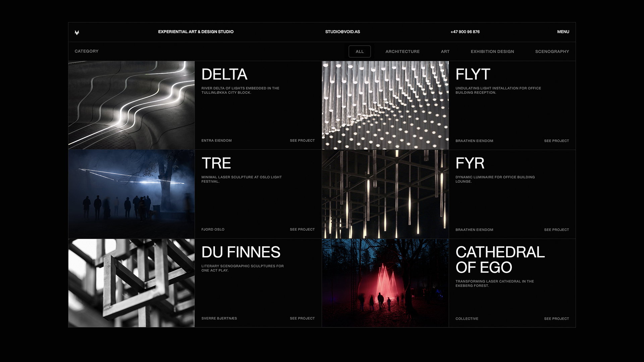
Task: Open the Fyr luminaire thumbnail
Action: pos(385,194)
